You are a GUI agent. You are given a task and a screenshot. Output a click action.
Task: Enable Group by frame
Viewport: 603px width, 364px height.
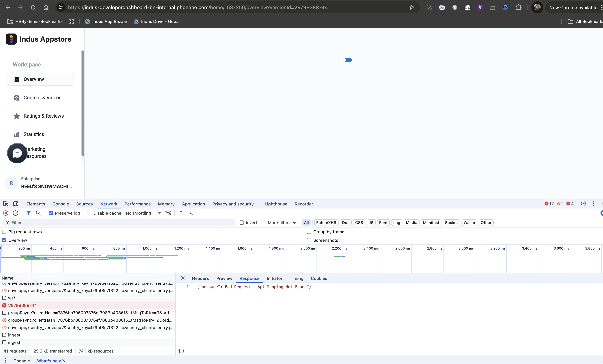click(309, 232)
